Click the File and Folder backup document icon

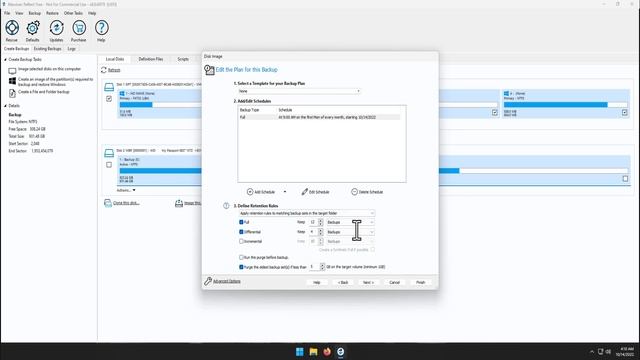click(12, 93)
